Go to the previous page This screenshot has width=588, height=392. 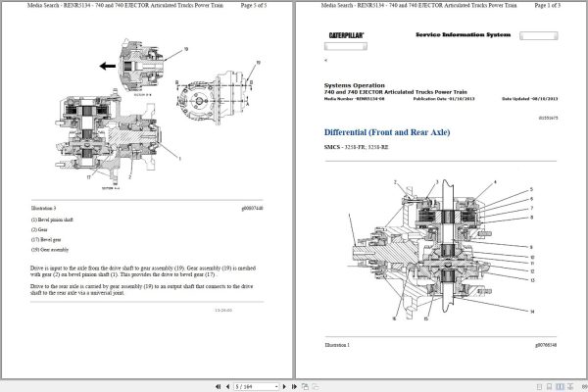pos(227,386)
